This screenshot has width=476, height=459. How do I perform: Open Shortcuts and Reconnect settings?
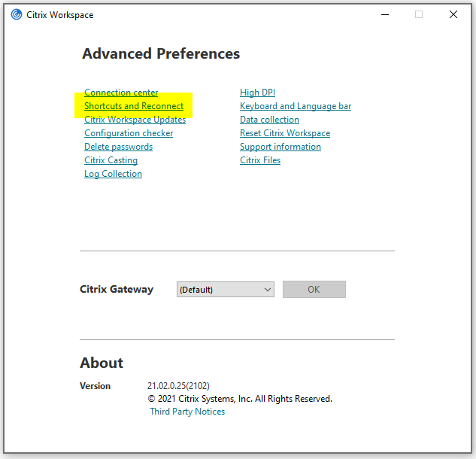[x=134, y=106]
